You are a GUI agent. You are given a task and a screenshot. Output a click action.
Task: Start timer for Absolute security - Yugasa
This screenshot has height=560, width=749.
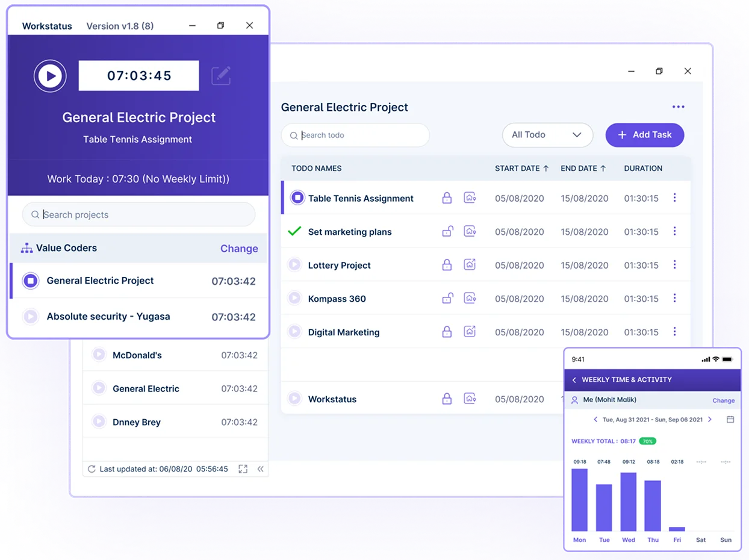(31, 316)
